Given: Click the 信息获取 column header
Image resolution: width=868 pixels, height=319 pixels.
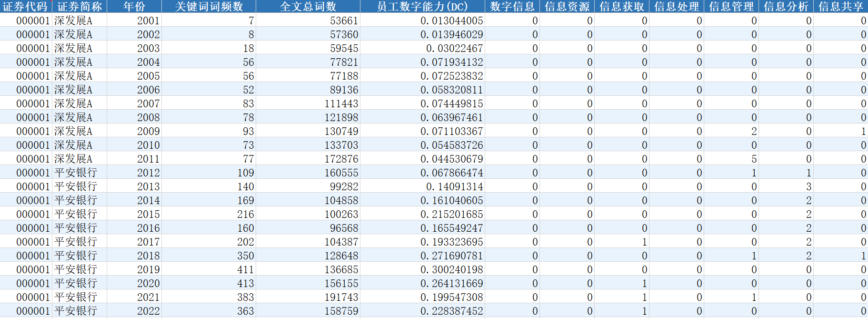Looking at the screenshot, I should coord(622,6).
